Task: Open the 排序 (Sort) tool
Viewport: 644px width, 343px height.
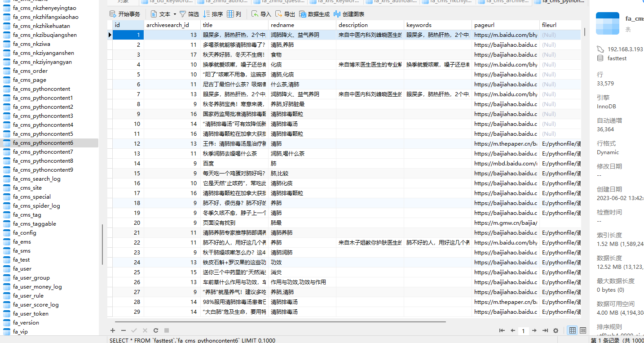Action: point(213,14)
